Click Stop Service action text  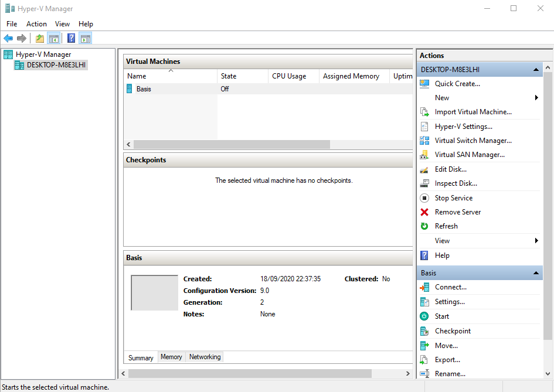454,198
